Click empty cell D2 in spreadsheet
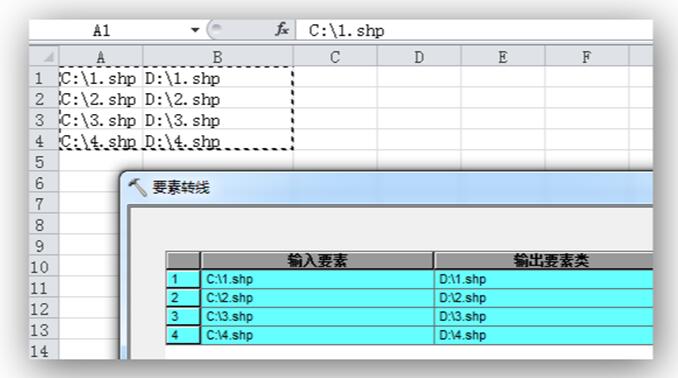678x378 pixels. coord(419,99)
